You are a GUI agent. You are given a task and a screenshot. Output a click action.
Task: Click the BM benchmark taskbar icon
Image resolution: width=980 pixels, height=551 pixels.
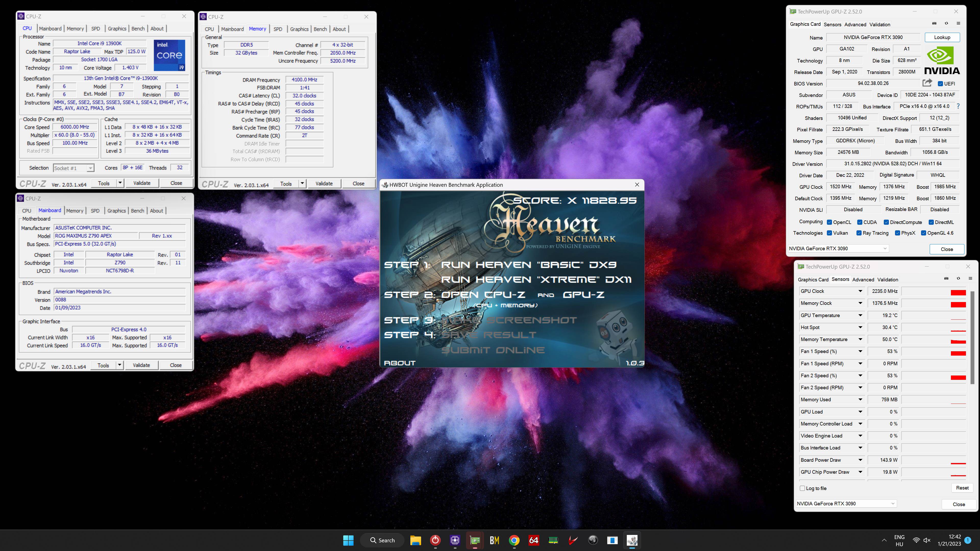495,540
